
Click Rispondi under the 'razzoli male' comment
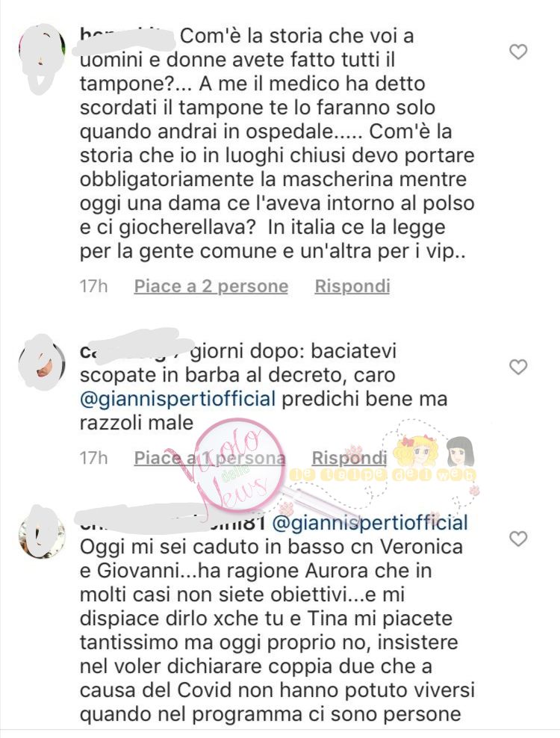tap(349, 457)
